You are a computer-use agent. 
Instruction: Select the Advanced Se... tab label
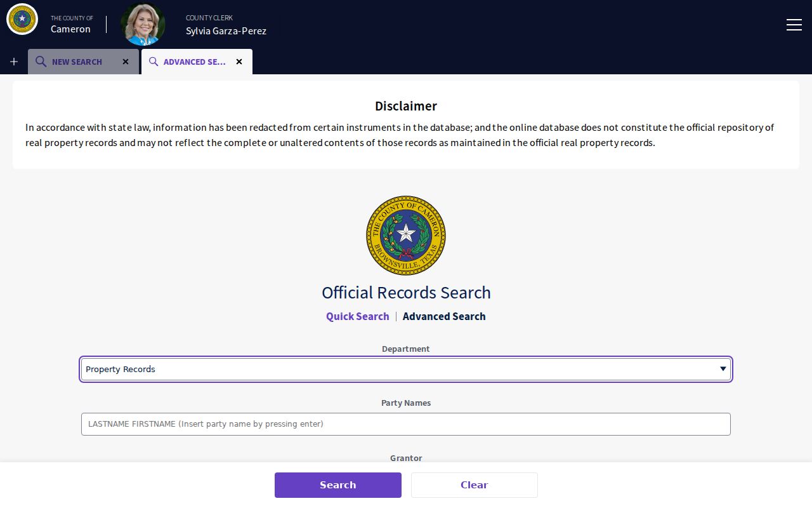click(x=195, y=62)
